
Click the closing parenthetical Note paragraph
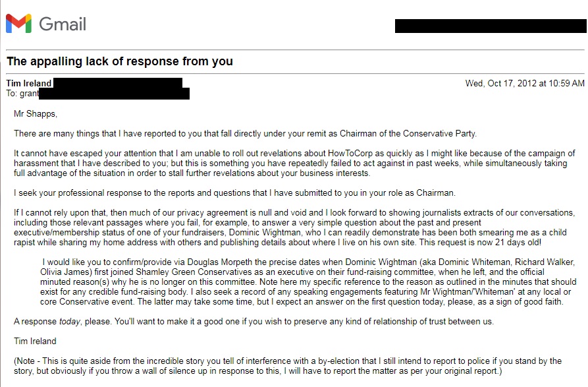click(288, 366)
